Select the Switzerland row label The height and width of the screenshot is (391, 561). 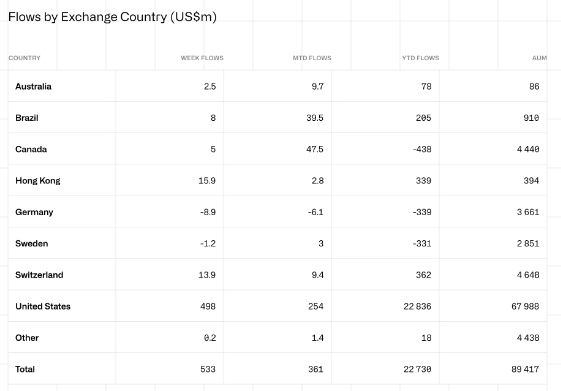pos(39,275)
